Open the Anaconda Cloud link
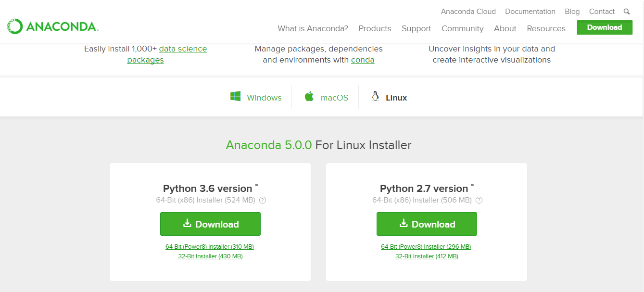644x292 pixels. click(x=468, y=12)
